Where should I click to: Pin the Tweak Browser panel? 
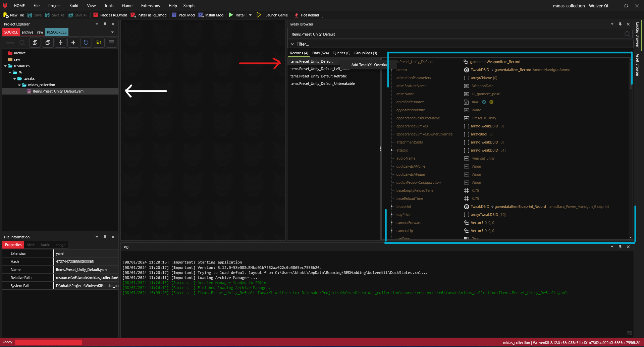[x=620, y=24]
